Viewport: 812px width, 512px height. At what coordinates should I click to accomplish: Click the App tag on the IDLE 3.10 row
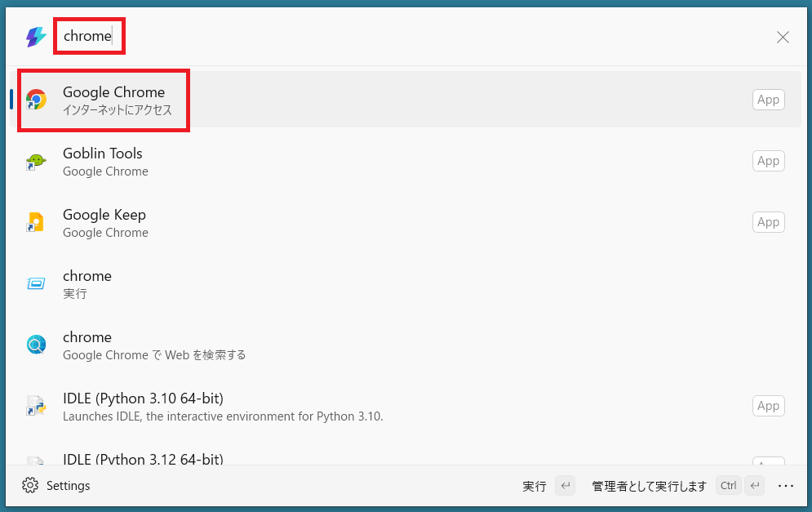click(769, 406)
